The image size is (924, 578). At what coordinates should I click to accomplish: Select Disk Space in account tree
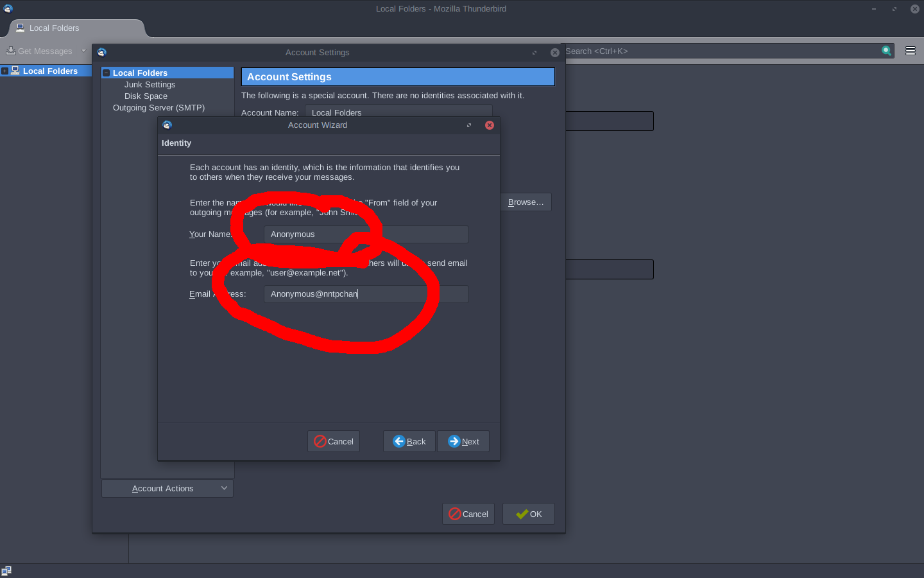tap(146, 96)
